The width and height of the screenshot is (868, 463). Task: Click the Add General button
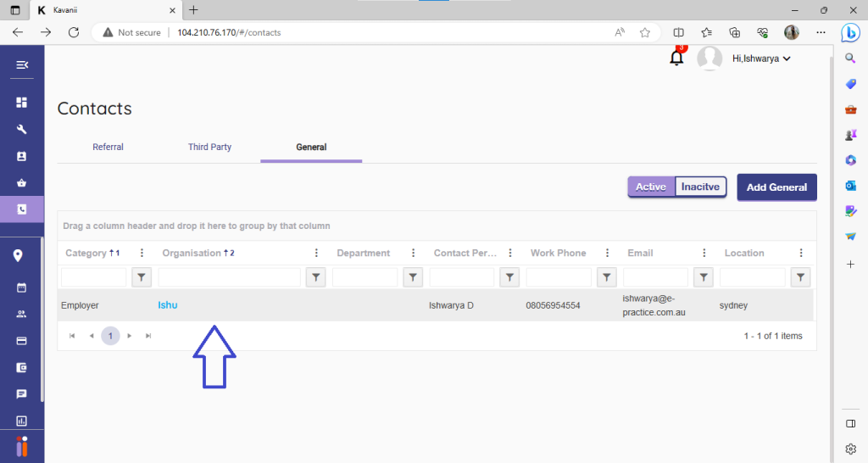click(776, 187)
